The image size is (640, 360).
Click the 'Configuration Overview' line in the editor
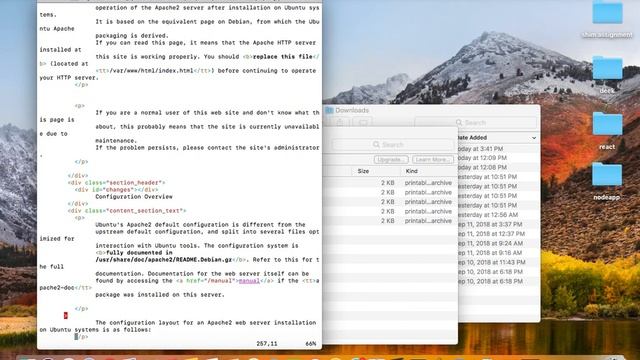click(134, 197)
